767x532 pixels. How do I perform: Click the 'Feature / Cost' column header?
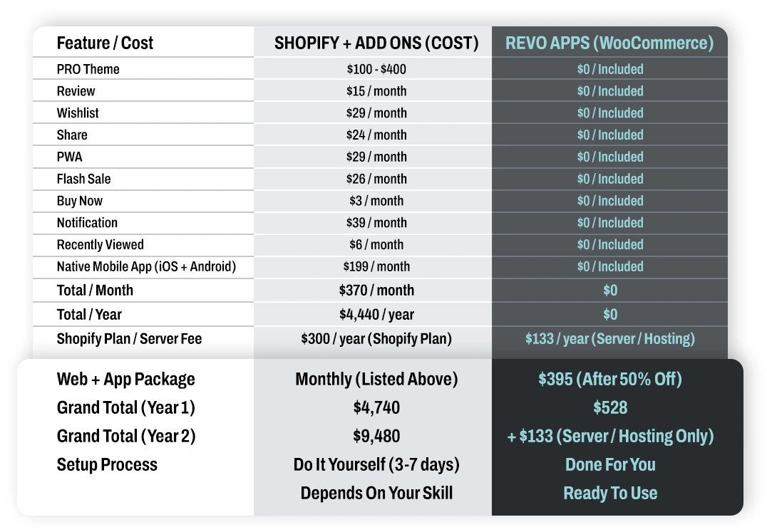pos(105,43)
